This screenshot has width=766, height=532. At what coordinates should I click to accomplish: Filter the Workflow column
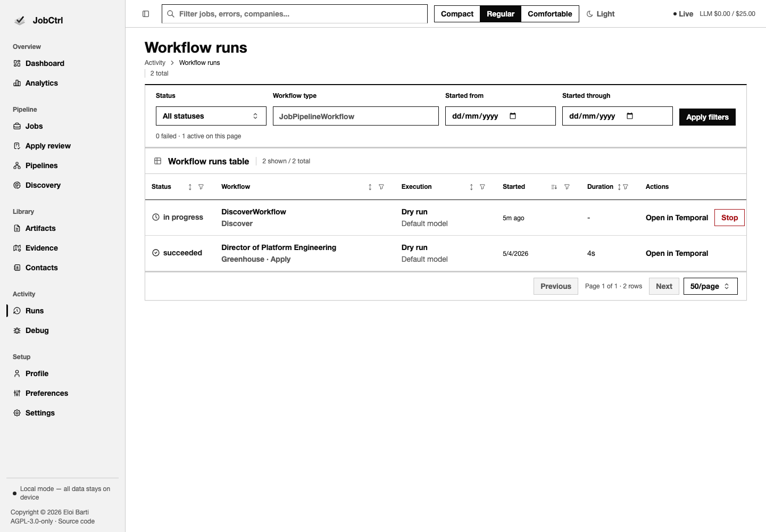(x=381, y=187)
